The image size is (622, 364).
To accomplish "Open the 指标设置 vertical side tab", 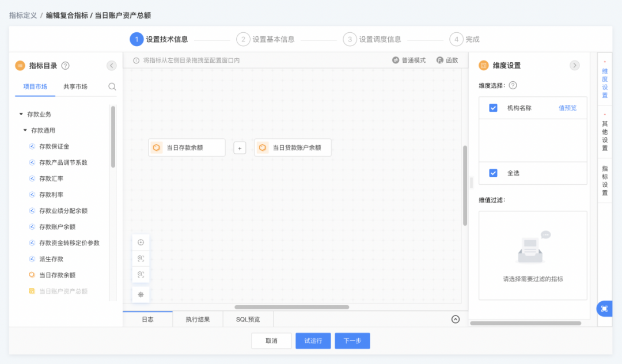I will click(605, 180).
